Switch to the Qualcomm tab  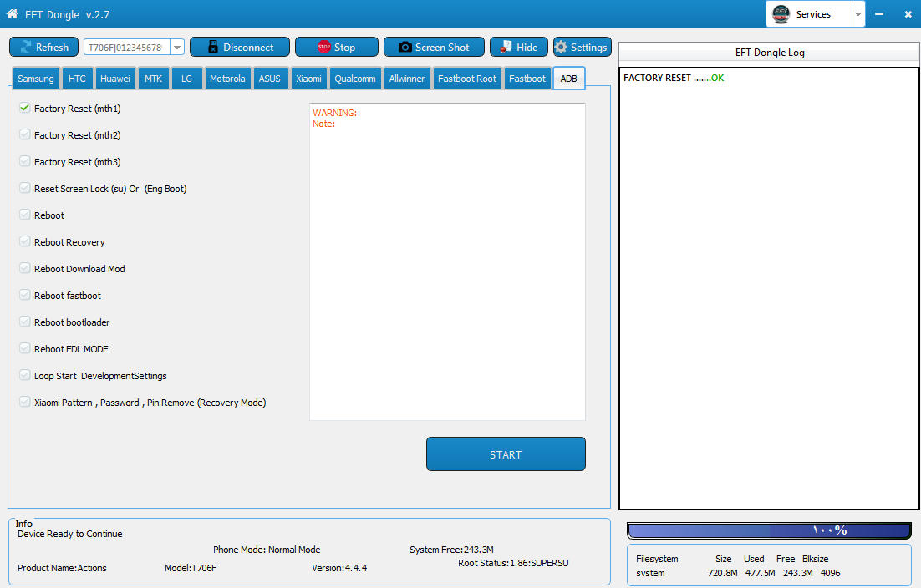point(355,79)
